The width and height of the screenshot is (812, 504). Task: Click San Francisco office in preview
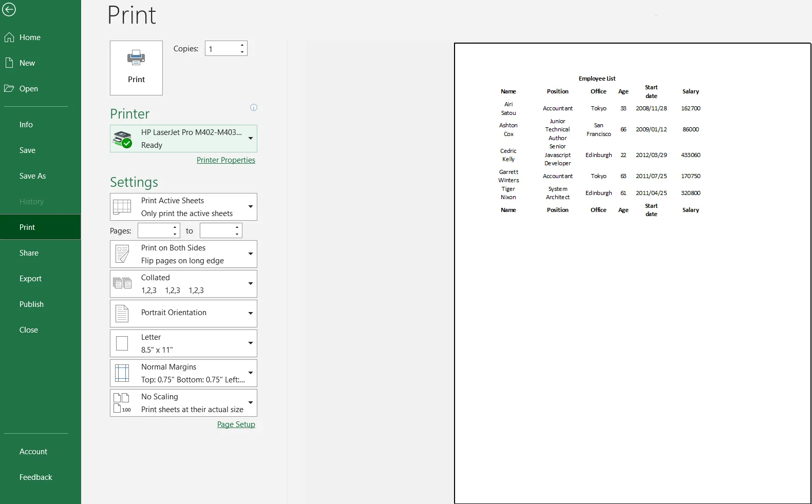(599, 129)
